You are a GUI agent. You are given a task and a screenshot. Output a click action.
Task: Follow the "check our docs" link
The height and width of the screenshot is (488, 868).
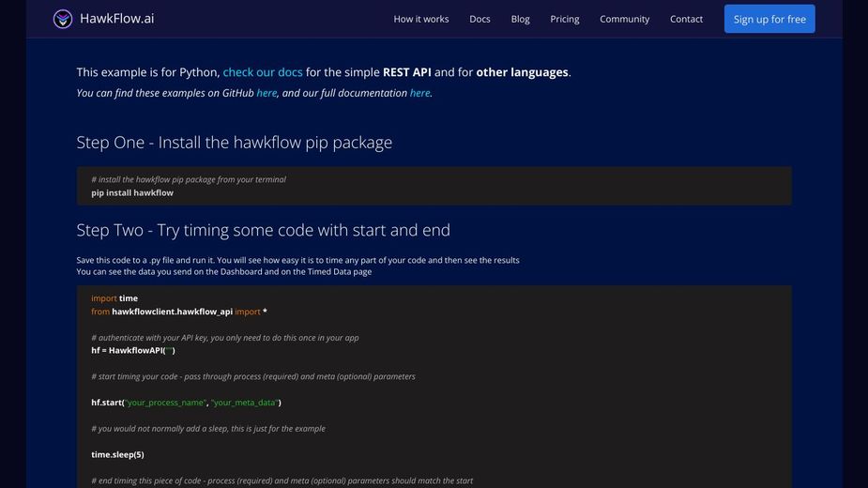(x=263, y=72)
